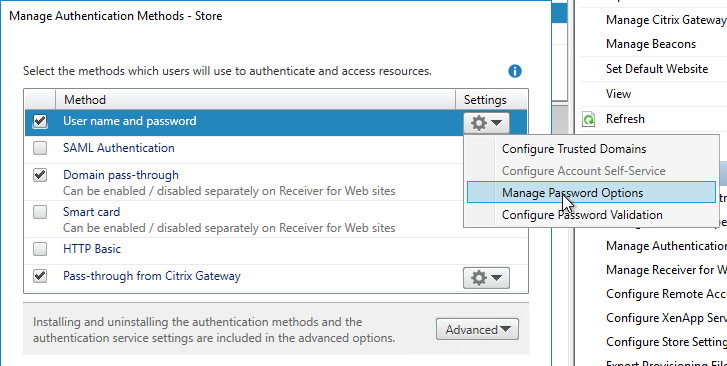The image size is (727, 366).
Task: Uncheck the Domain pass-through checkbox
Action: point(40,175)
